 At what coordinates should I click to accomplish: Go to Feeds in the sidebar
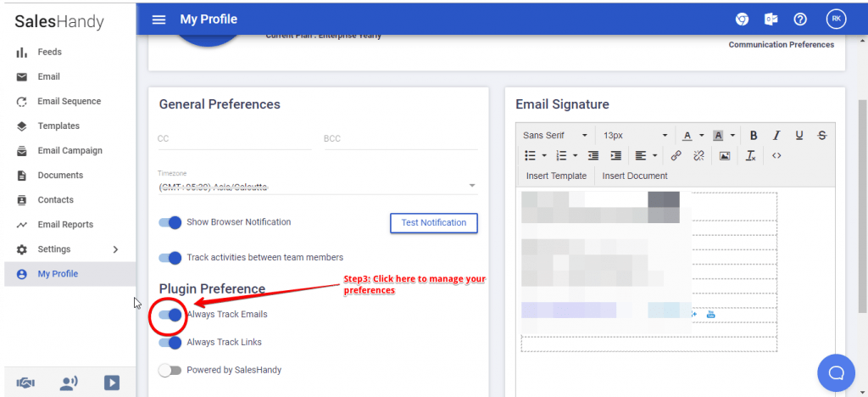point(68,52)
